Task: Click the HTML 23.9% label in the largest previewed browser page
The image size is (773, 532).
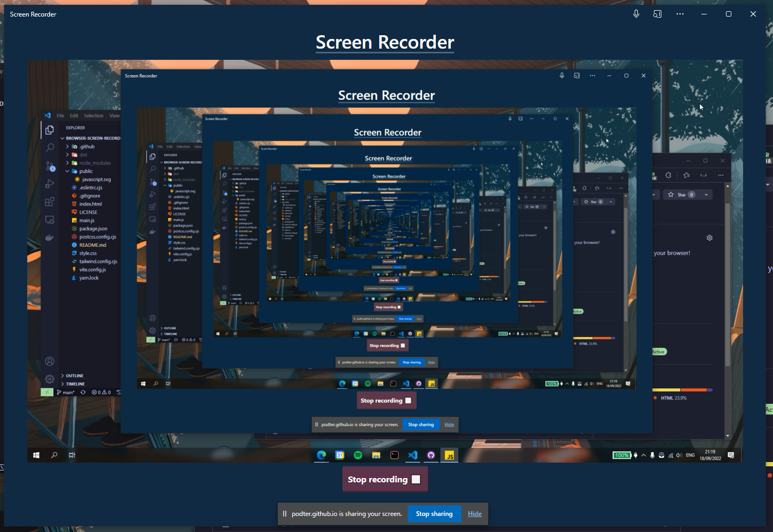Action: click(x=673, y=398)
